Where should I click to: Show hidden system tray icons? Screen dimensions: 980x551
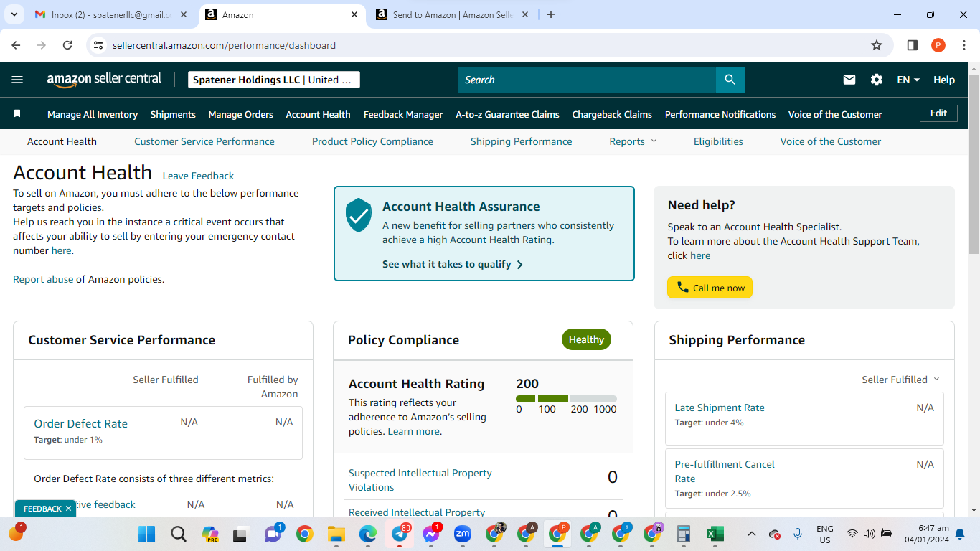pos(751,534)
